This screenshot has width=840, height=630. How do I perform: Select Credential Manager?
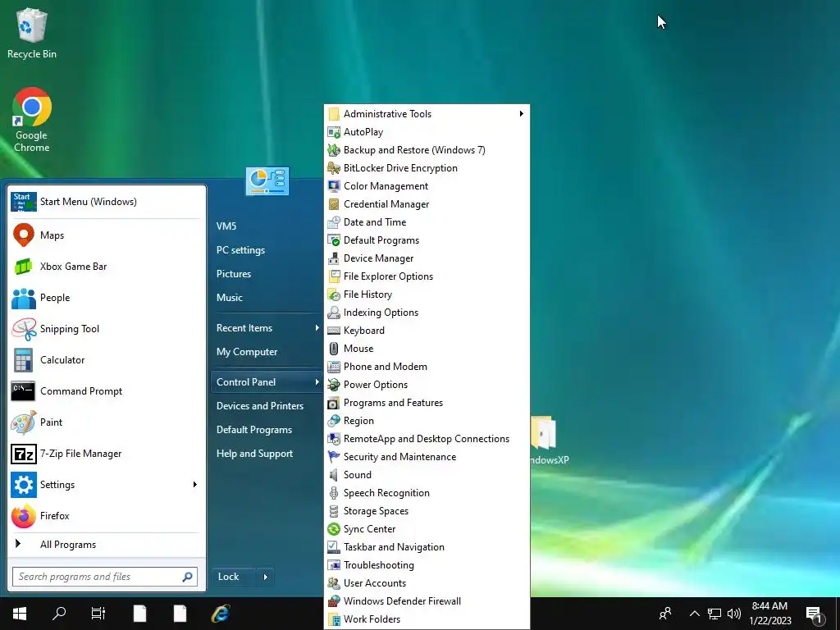(x=427, y=204)
